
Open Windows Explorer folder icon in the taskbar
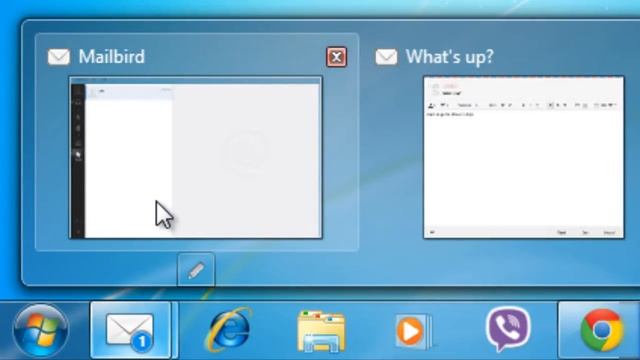(322, 331)
